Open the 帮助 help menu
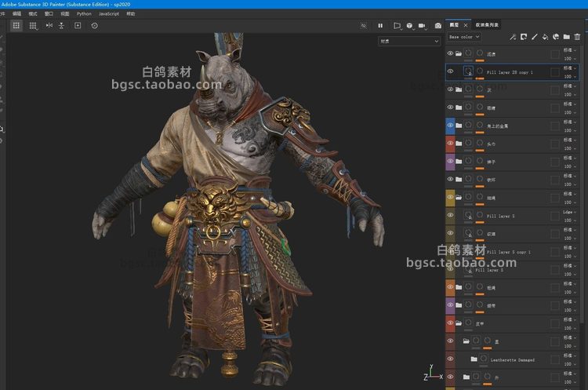The height and width of the screenshot is (390, 588). click(x=130, y=13)
